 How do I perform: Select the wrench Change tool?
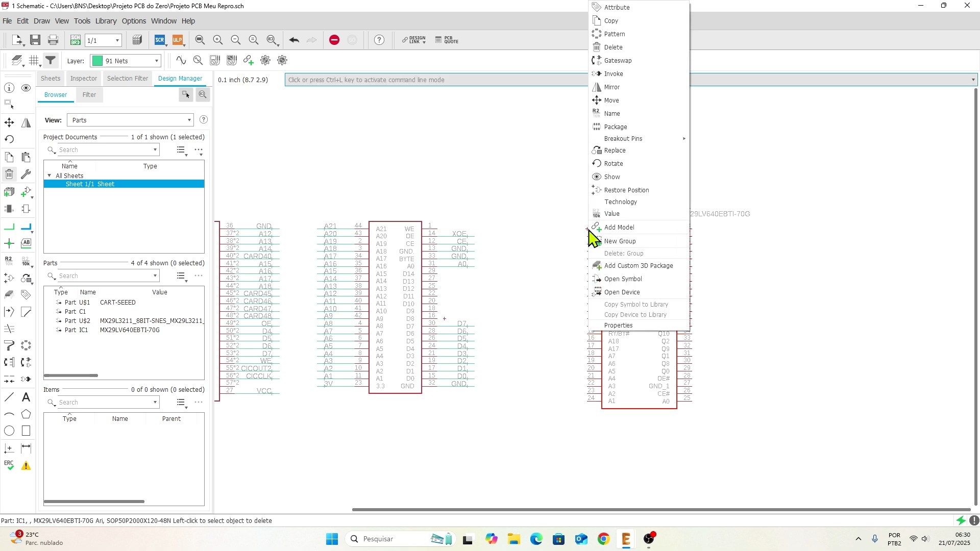coord(26,174)
